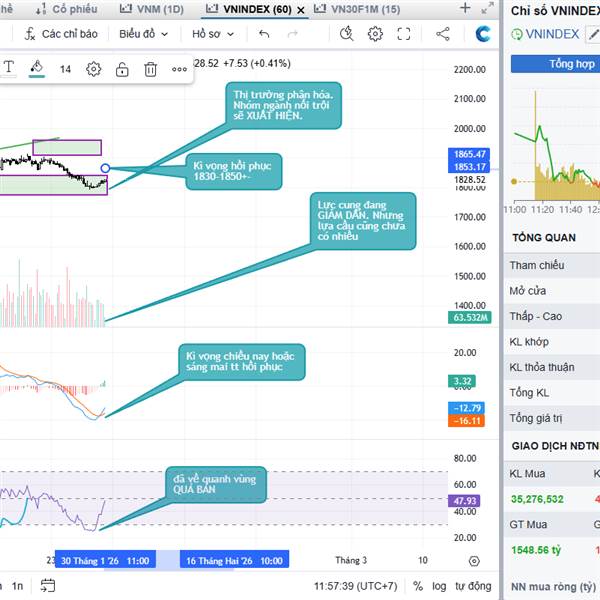The width and height of the screenshot is (600, 600).
Task: Click the KL khớp row
Action: [x=552, y=341]
